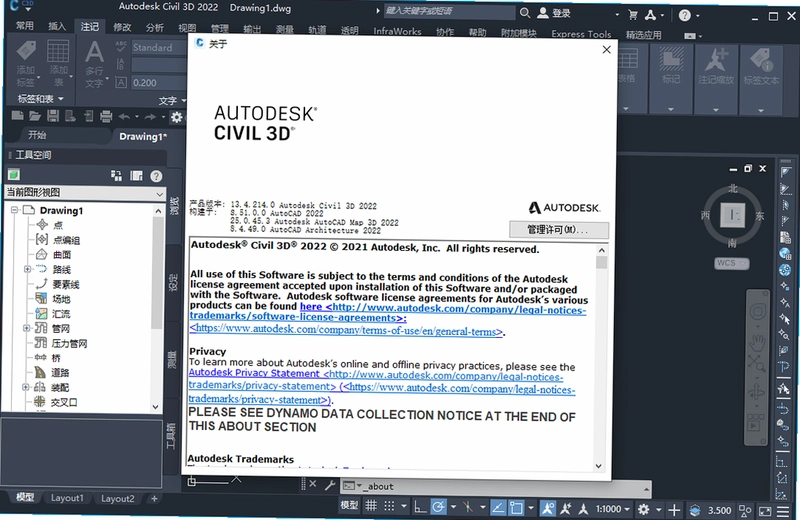Expand the 装配 assemblies tree node

(26, 387)
